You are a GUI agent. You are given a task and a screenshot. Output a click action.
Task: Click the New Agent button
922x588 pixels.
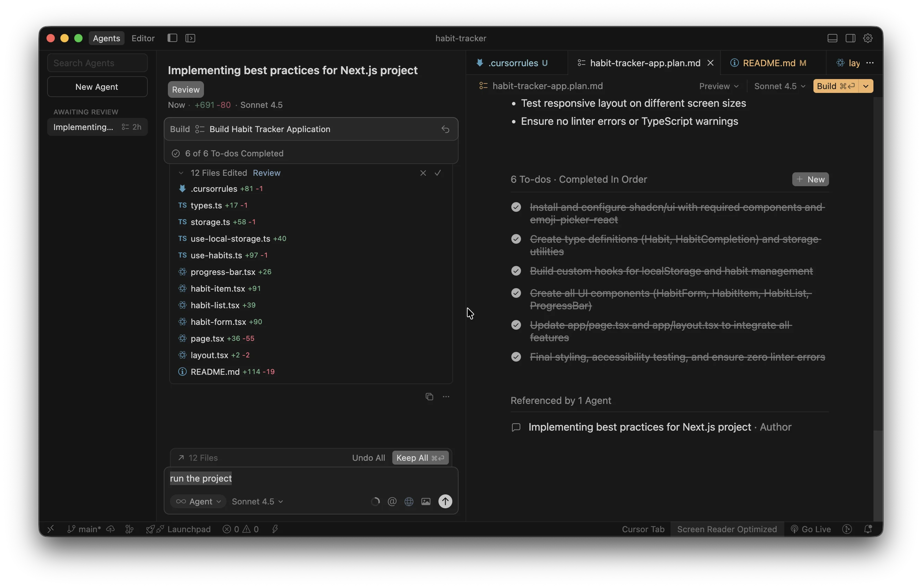[x=97, y=87]
